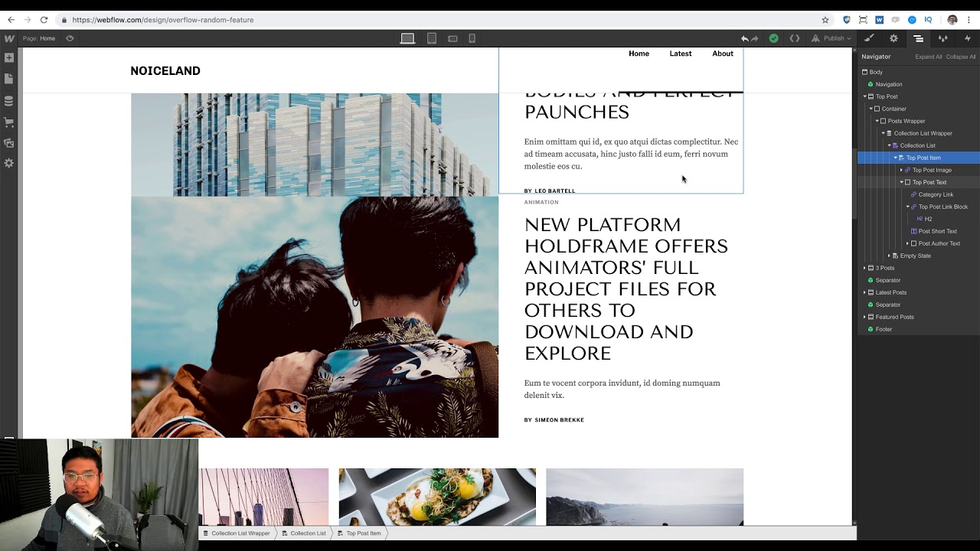Collapse the Top Post section

click(x=864, y=96)
